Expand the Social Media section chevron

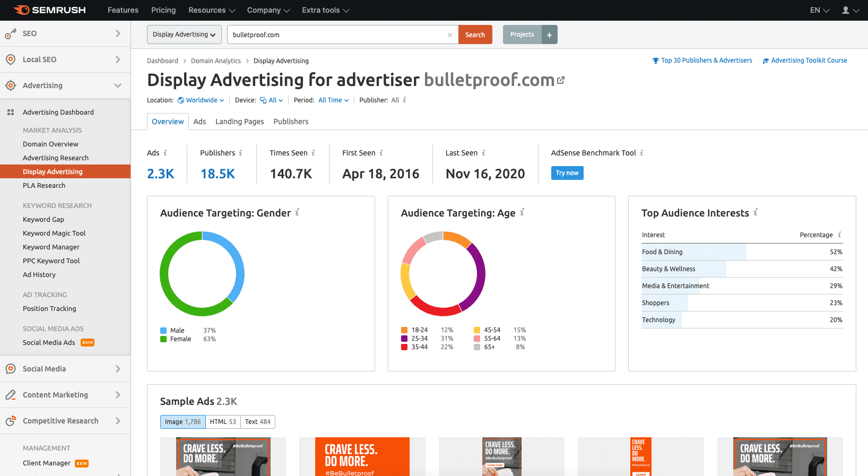click(x=118, y=369)
